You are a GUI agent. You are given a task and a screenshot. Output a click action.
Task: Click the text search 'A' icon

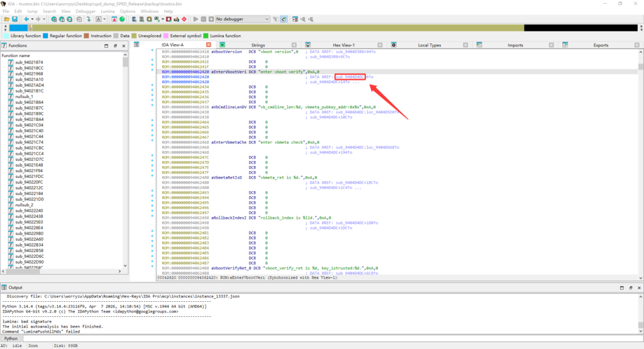point(99,19)
